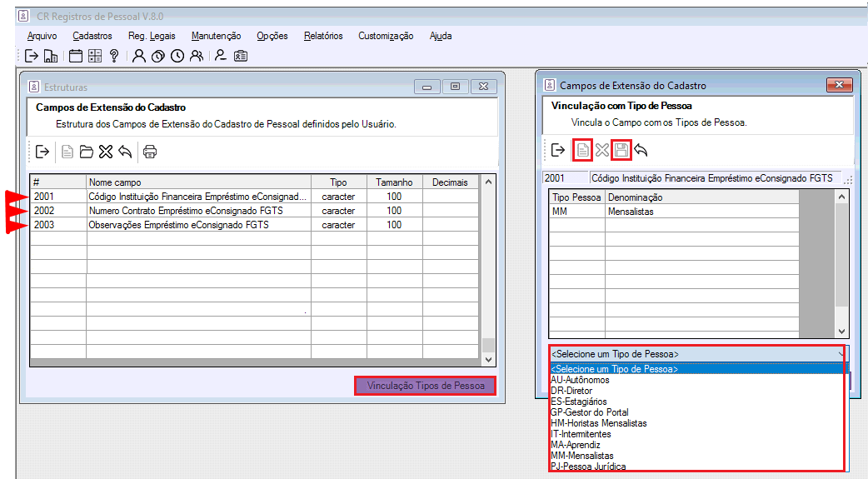Click the clock icon in main toolbar

click(177, 57)
